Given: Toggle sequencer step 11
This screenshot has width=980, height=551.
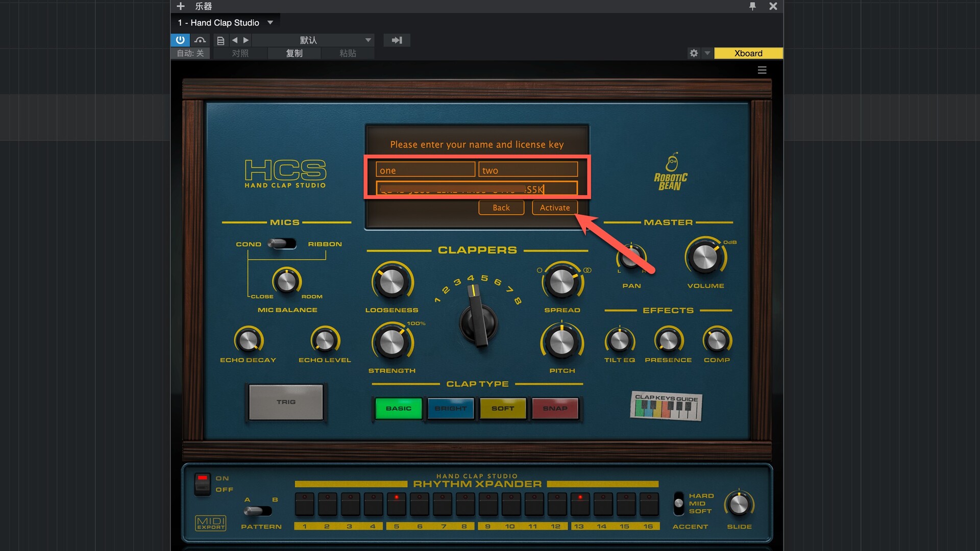Looking at the screenshot, I should (x=534, y=504).
